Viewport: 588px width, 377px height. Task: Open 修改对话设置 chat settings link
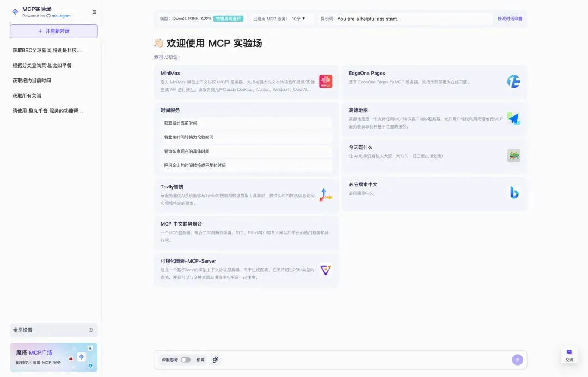(510, 19)
